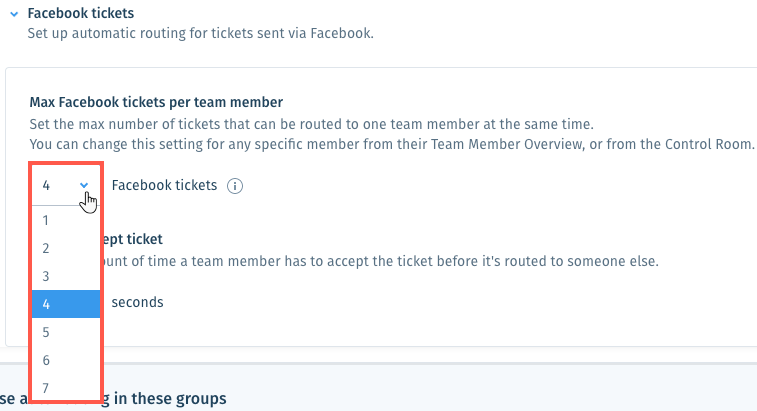Click the 'Facebook tickets' dropdown label

164,185
